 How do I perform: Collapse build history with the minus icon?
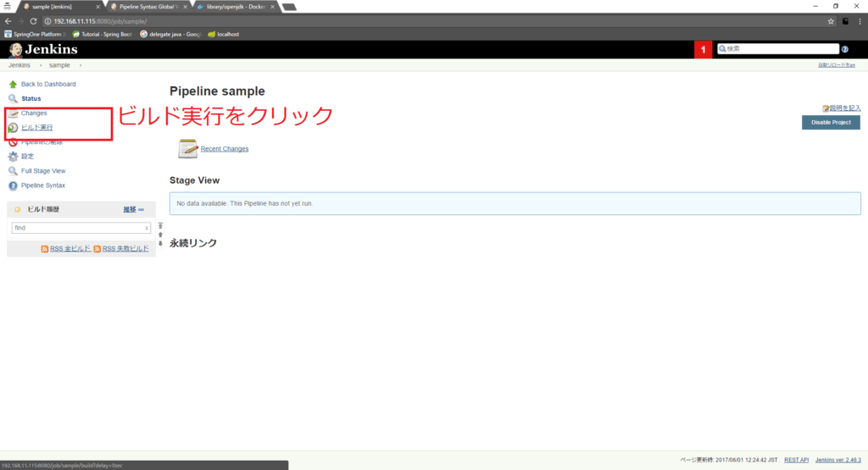[x=141, y=209]
